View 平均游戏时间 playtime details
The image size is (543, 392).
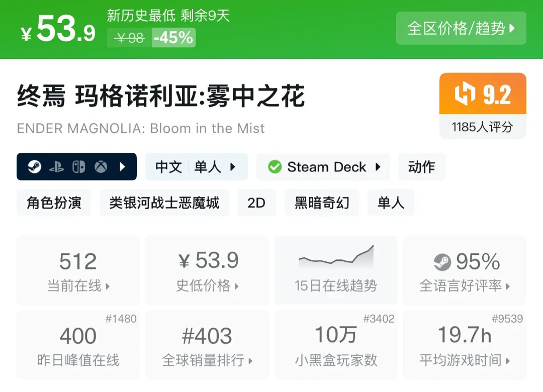tap(465, 345)
